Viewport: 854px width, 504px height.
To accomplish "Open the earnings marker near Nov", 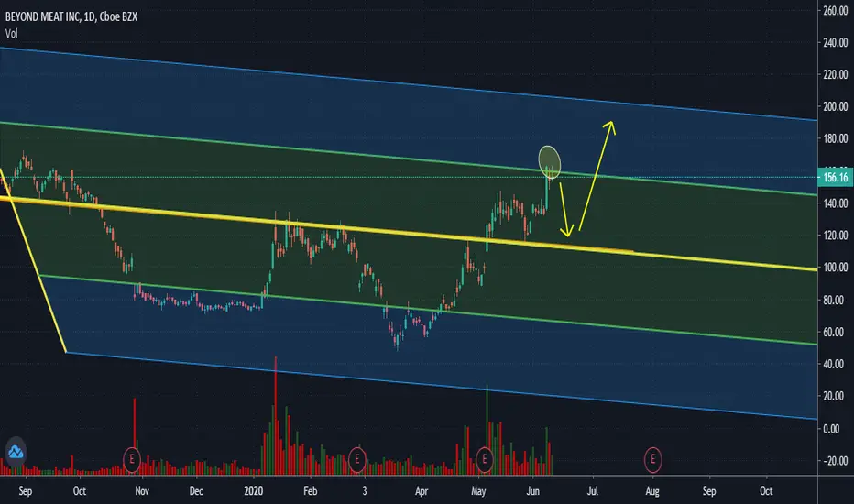I will pyautogui.click(x=131, y=459).
